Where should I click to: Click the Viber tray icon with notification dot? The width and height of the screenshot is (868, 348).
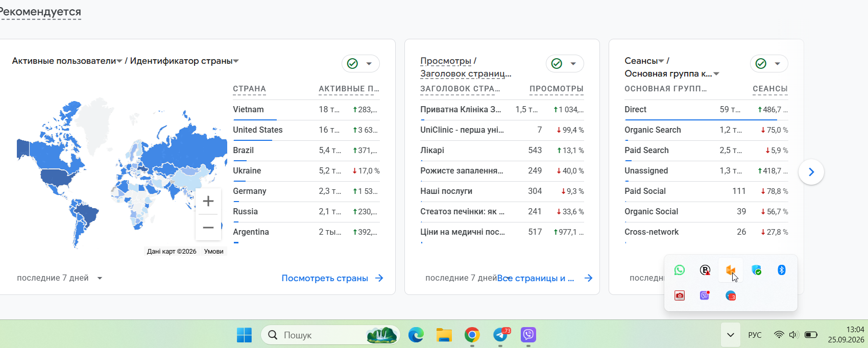pos(705,295)
